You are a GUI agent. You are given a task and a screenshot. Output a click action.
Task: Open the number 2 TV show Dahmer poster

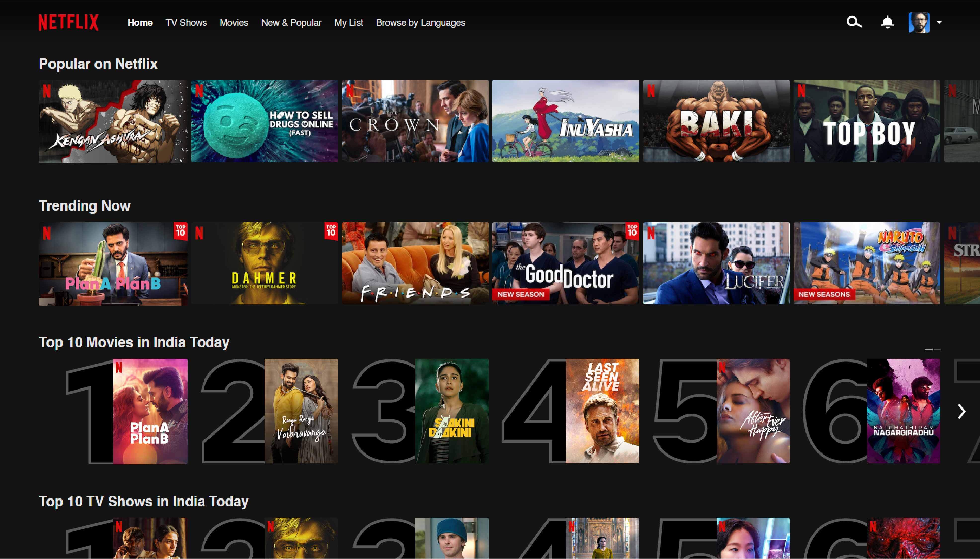pos(301,538)
